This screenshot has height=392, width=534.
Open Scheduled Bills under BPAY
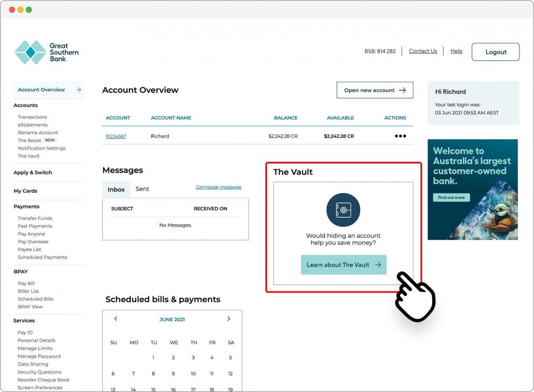36,299
